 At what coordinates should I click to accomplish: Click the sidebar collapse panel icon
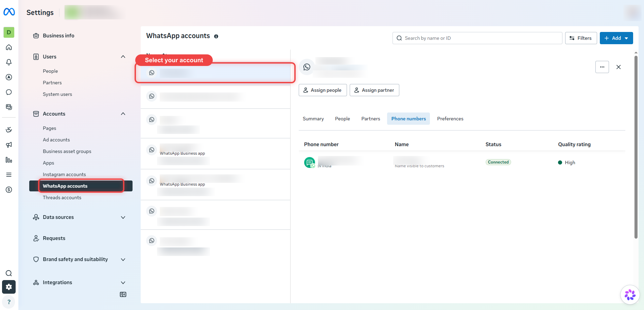click(x=123, y=294)
